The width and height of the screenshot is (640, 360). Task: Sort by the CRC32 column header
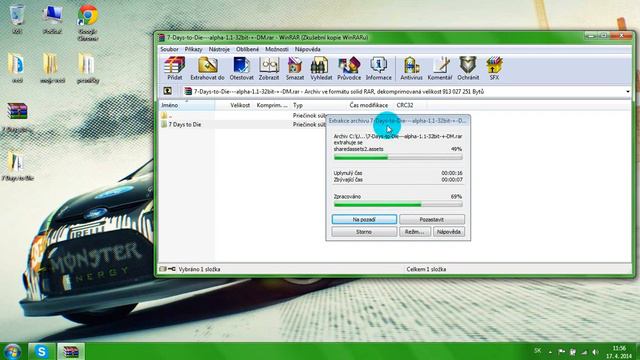pyautogui.click(x=405, y=105)
